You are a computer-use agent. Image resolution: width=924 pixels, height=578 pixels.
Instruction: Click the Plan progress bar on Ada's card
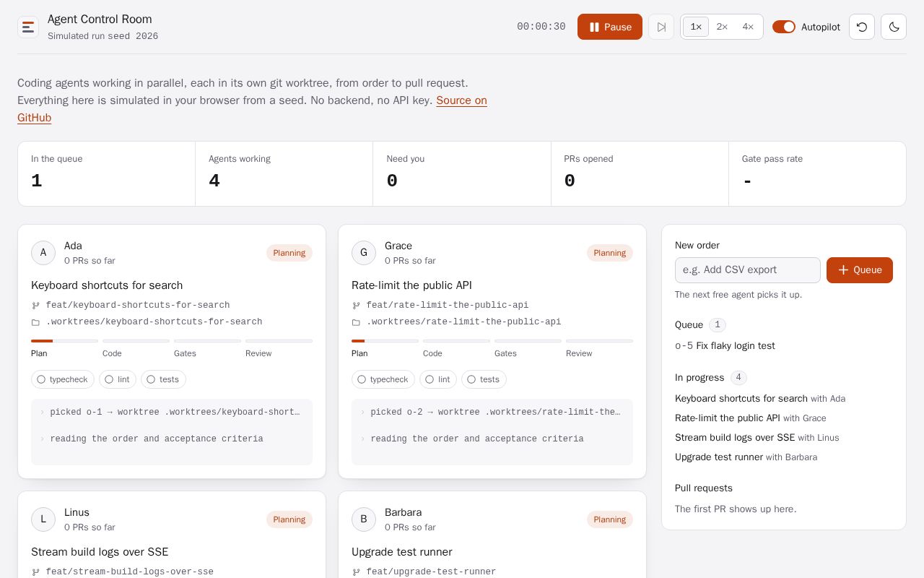coord(64,341)
